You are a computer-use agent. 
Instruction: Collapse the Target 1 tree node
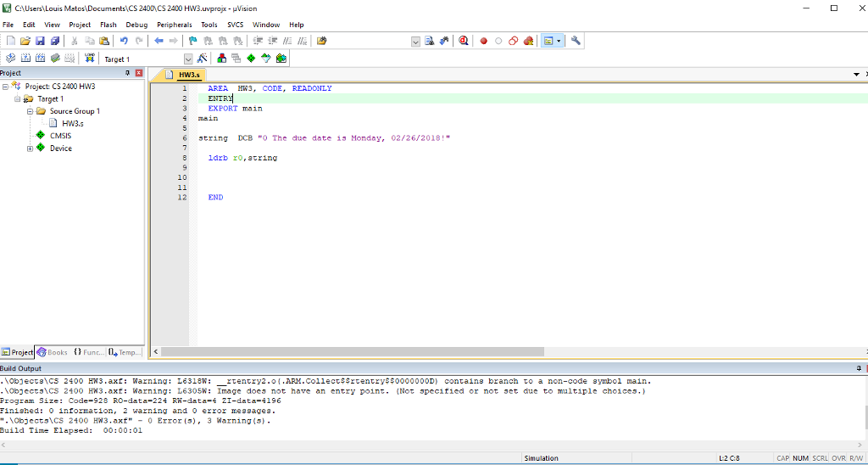click(x=18, y=98)
